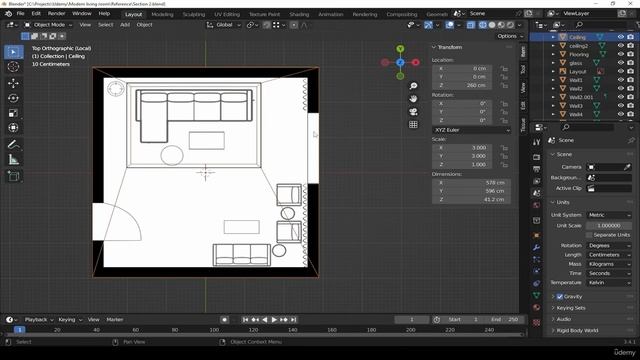Select the Rotate tool
The image size is (640, 360).
13,98
